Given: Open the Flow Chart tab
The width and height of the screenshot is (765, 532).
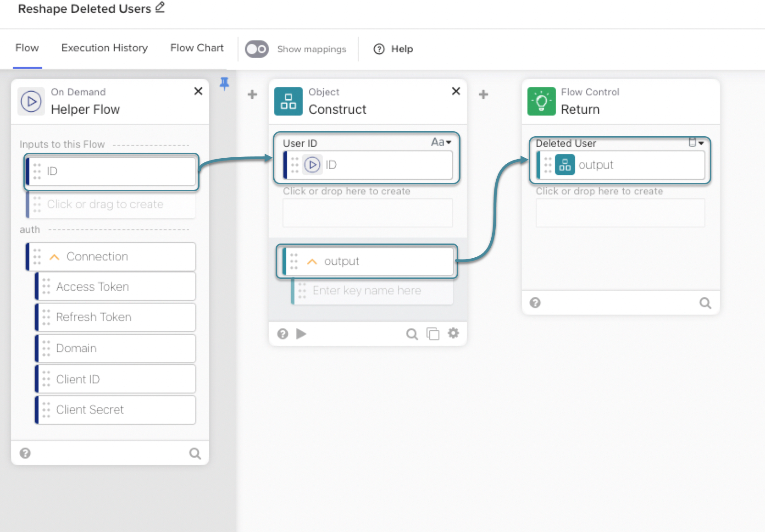Looking at the screenshot, I should (x=197, y=48).
